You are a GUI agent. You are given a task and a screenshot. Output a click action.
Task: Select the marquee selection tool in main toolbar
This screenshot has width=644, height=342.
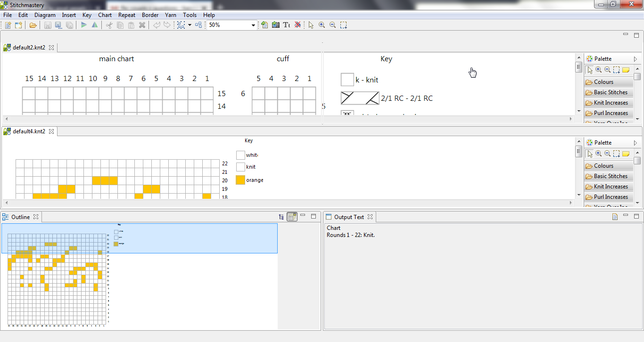point(344,25)
